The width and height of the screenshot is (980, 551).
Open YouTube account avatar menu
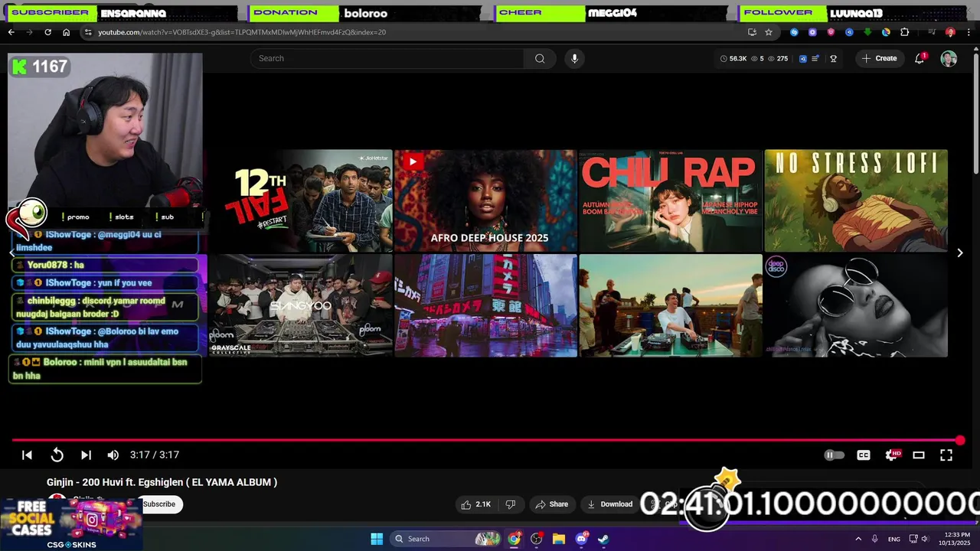949,59
